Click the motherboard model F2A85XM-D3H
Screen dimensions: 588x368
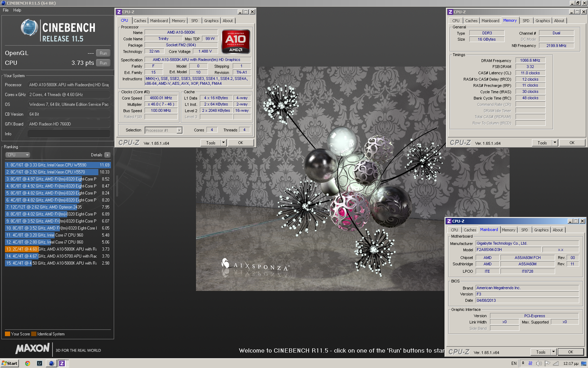click(508, 250)
